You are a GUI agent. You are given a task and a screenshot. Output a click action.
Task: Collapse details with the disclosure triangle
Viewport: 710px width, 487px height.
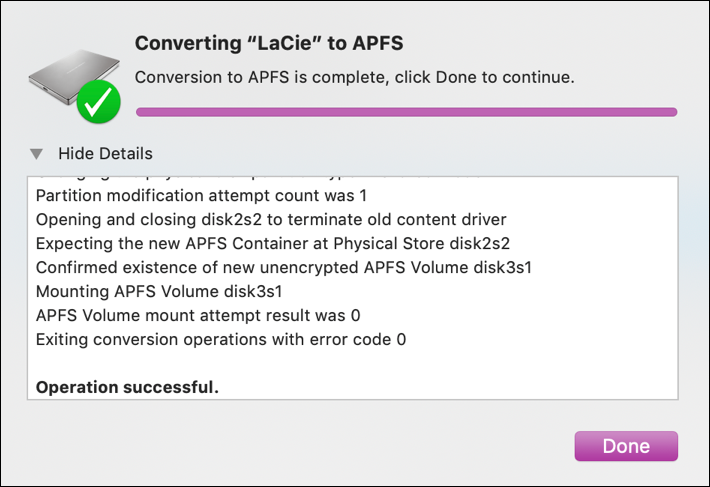pyautogui.click(x=37, y=154)
